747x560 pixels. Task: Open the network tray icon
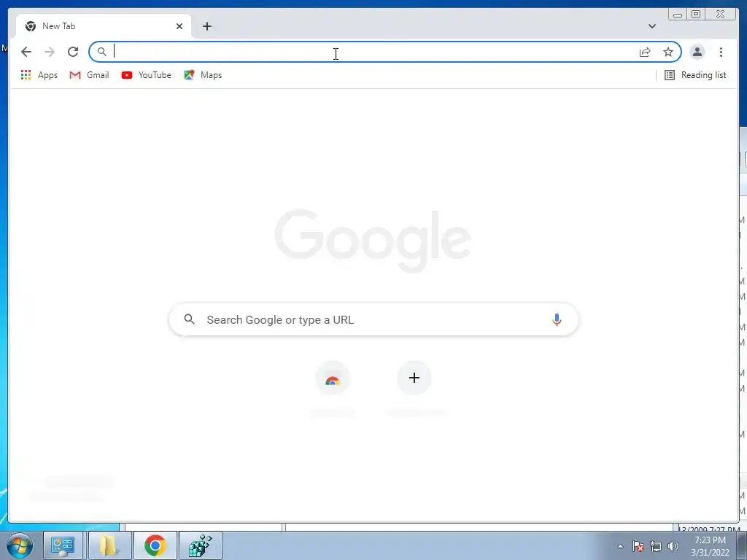point(656,547)
